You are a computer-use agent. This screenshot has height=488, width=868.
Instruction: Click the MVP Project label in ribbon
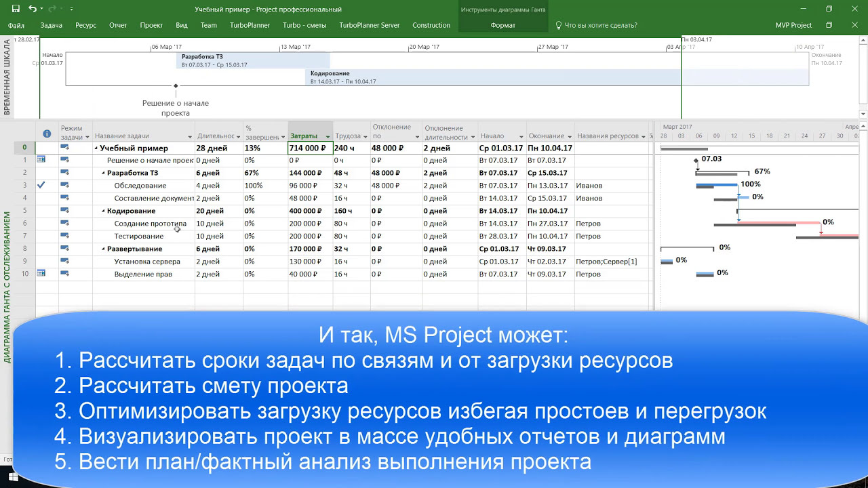[793, 25]
